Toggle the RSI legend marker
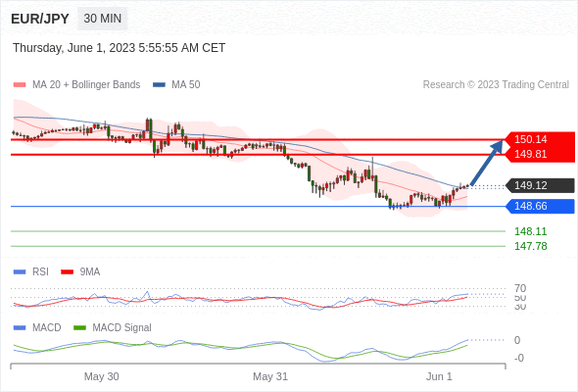This screenshot has height=392, width=578. pyautogui.click(x=20, y=272)
